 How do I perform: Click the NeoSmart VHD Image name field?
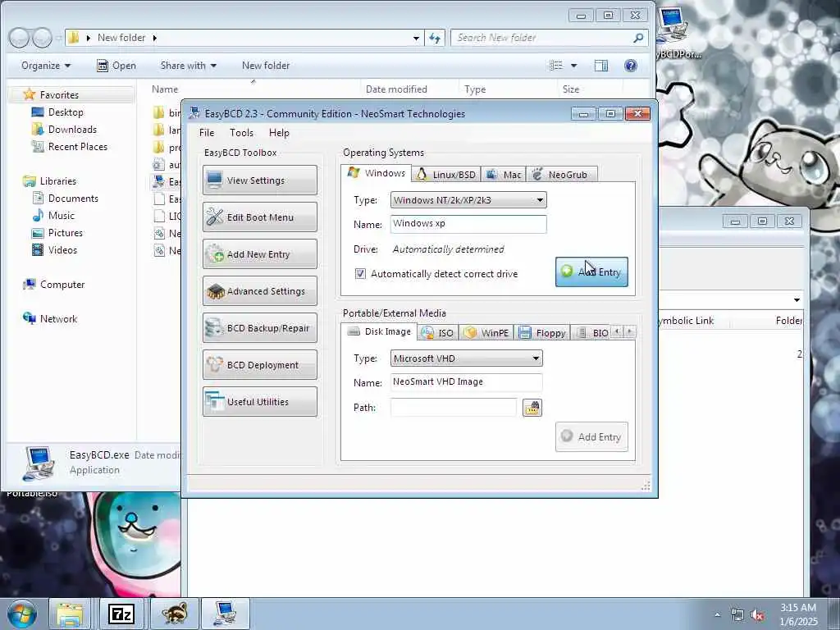coord(466,382)
